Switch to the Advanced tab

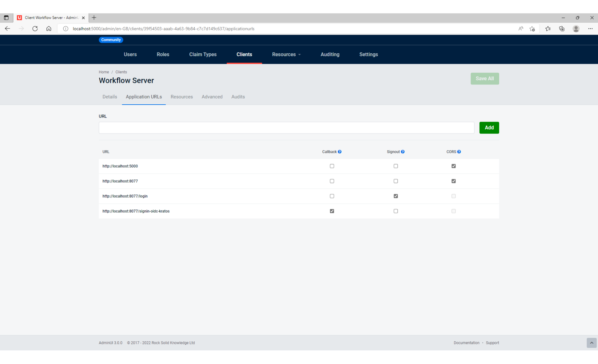212,97
